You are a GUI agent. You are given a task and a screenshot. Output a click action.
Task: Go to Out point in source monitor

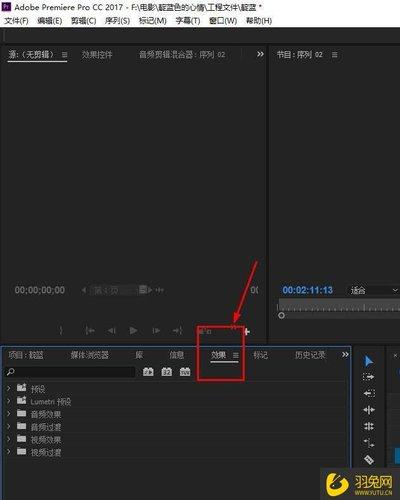(x=178, y=331)
